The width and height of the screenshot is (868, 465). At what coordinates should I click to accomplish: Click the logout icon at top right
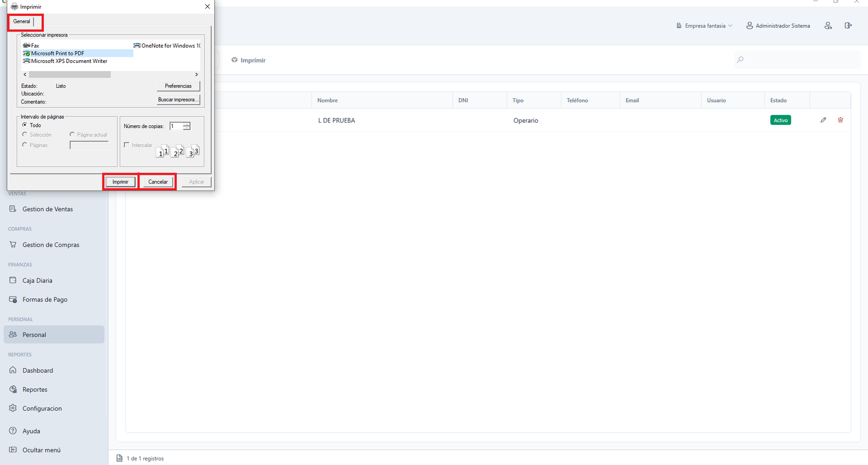click(848, 26)
